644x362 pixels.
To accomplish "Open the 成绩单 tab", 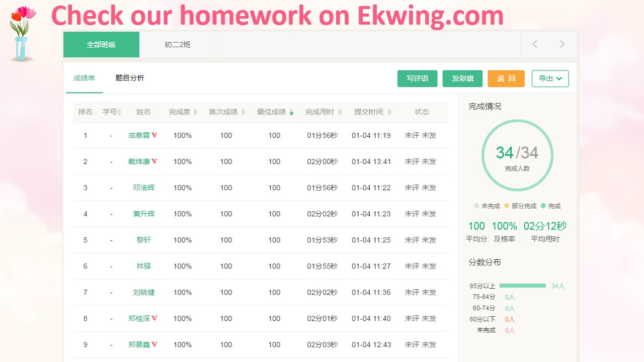I will 84,78.
